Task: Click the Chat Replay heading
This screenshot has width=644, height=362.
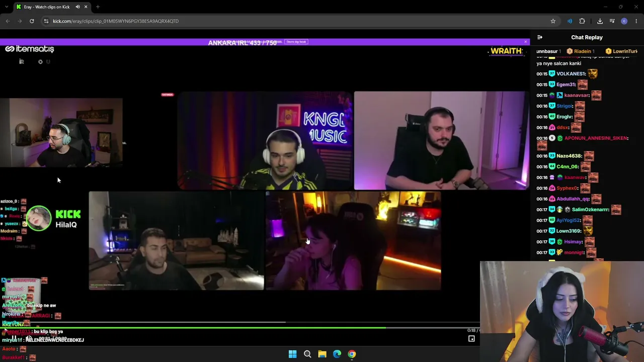Action: 587,37
